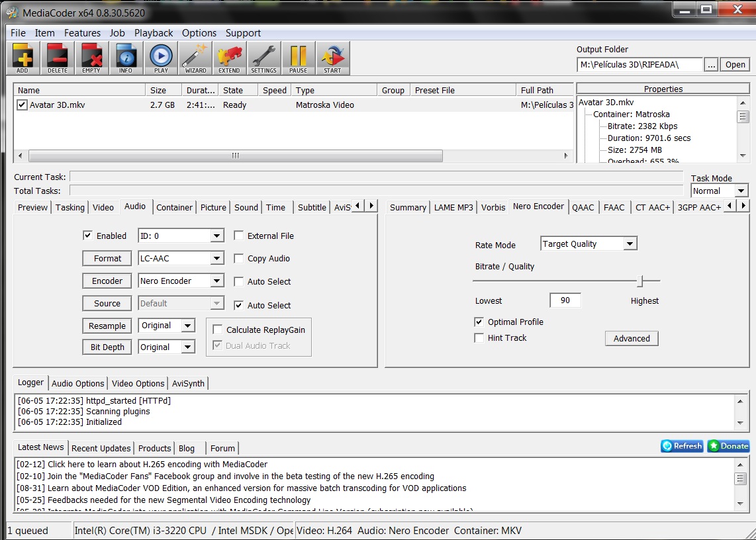Click the Open output folder button
This screenshot has width=756, height=540.
[735, 65]
